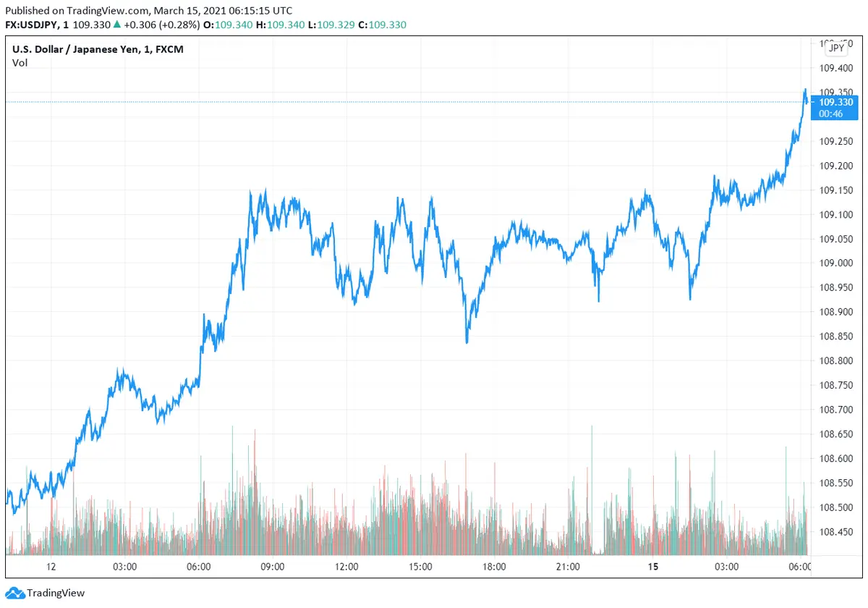Click the 108.650 price axis label
The height and width of the screenshot is (608, 868).
click(835, 434)
